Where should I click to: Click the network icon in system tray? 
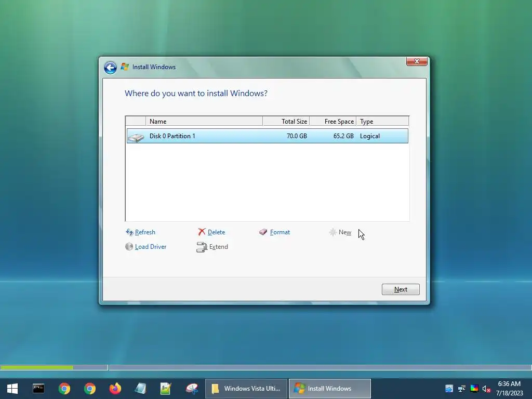(x=462, y=389)
